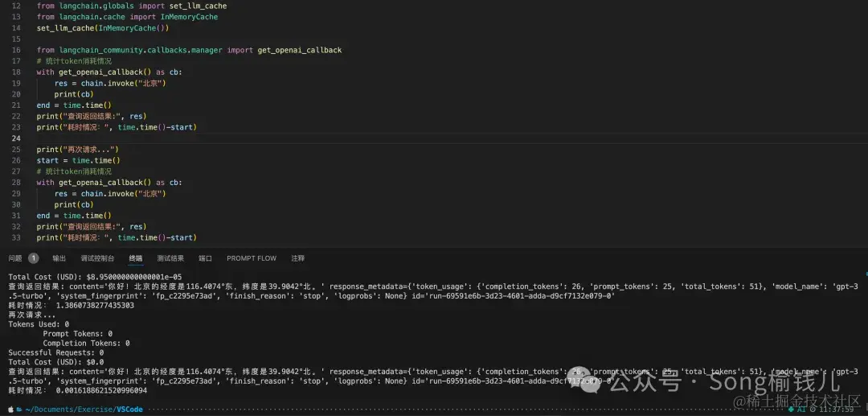Open the 调试控制台 tab
Viewport: 868px width, 416px height.
tap(97, 258)
